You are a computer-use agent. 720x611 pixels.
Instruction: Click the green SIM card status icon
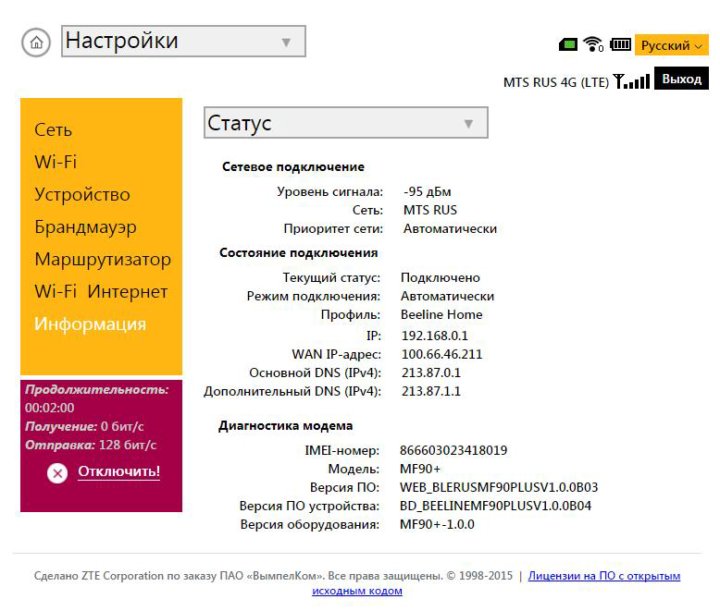tap(568, 45)
